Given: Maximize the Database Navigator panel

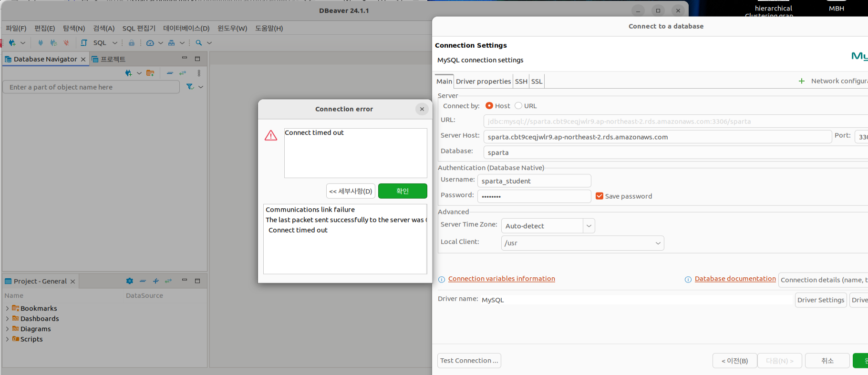Looking at the screenshot, I should pos(197,59).
